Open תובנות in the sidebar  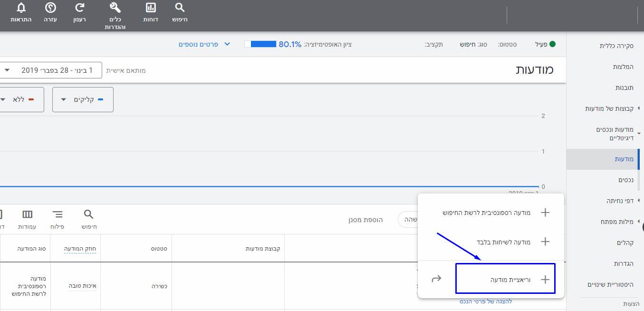pyautogui.click(x=625, y=88)
